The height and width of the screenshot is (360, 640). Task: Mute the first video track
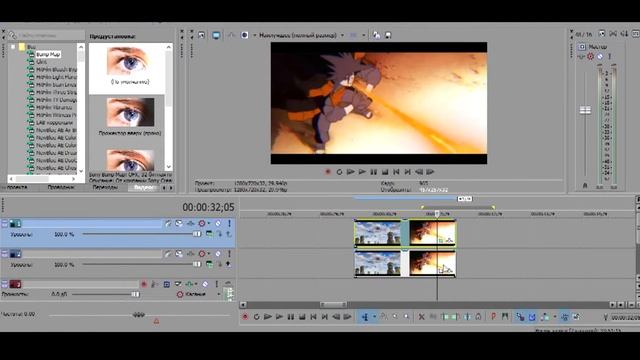[x=218, y=224]
